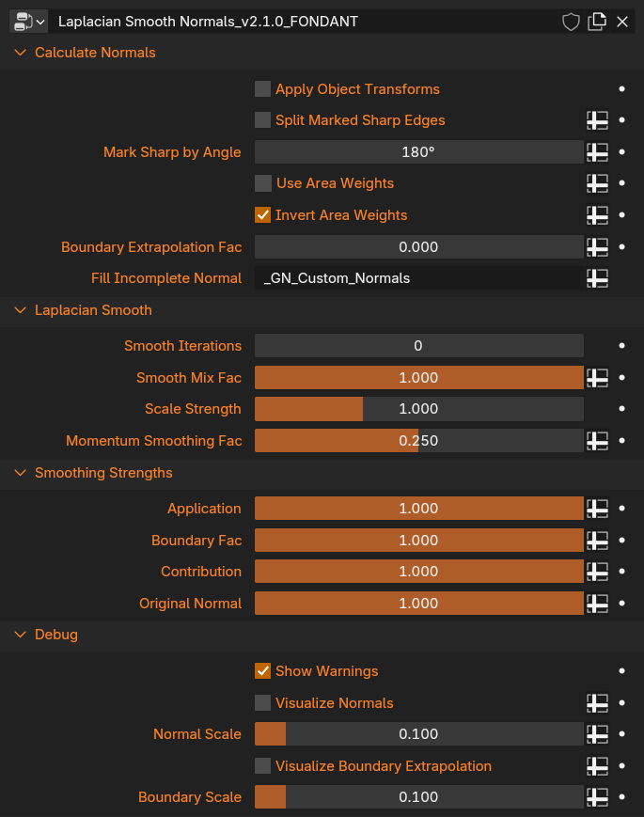Collapse the Calculate Normals panel

[x=21, y=53]
